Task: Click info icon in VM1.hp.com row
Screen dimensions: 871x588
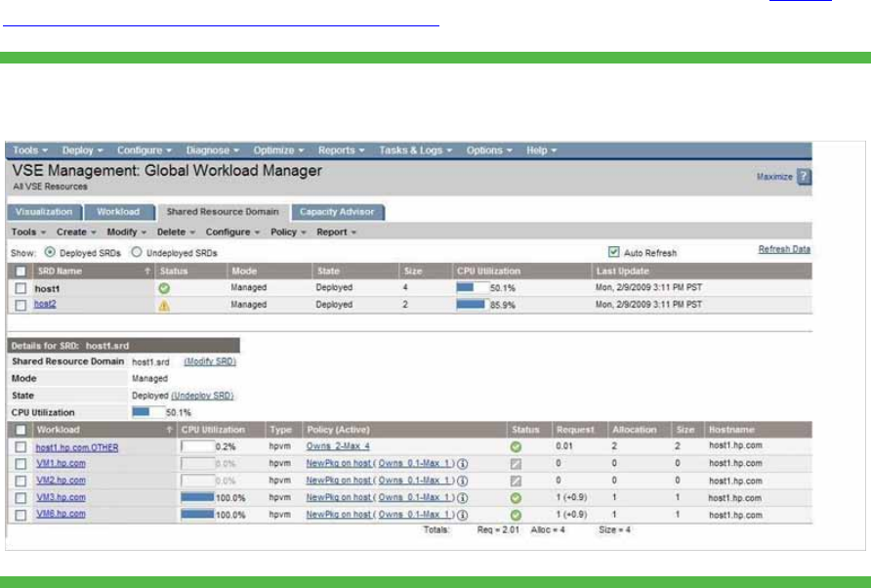Action: pos(462,464)
